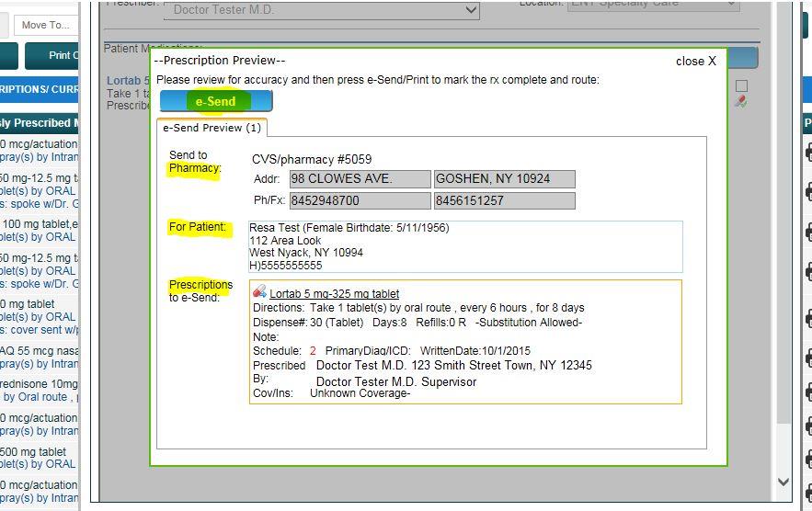Click the pill with green checkmark icon

tap(741, 102)
